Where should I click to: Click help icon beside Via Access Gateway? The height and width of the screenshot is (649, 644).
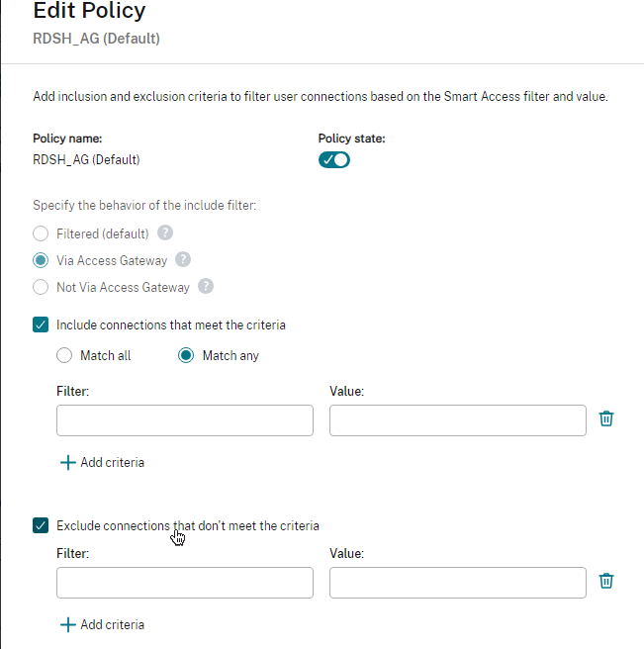183,260
